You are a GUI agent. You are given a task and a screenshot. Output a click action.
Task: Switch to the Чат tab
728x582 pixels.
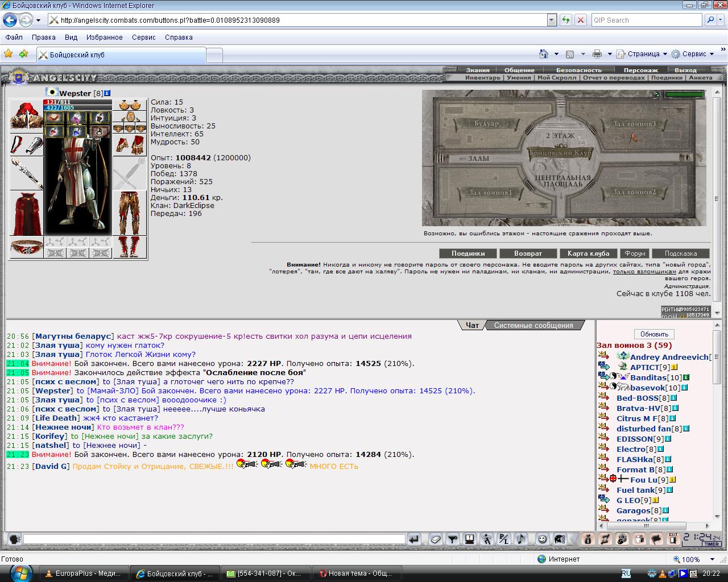(x=472, y=325)
